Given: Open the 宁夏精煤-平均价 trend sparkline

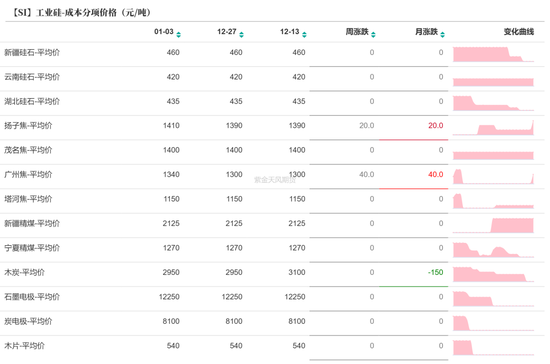Looking at the screenshot, I should (x=493, y=250).
